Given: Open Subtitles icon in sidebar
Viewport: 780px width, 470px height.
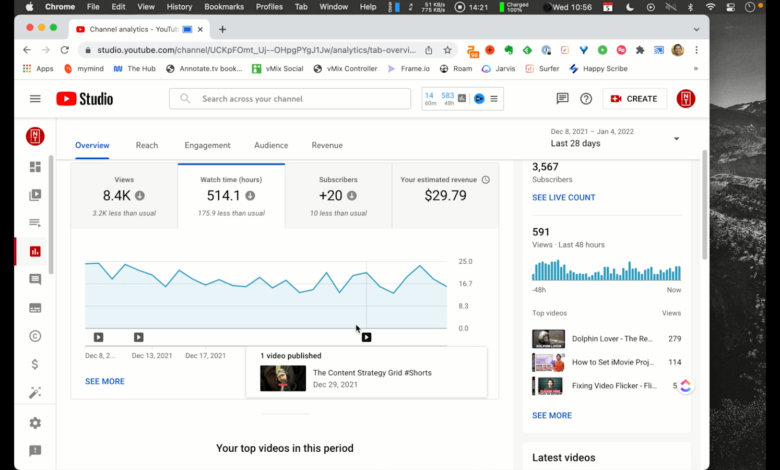Looking at the screenshot, I should (x=35, y=308).
